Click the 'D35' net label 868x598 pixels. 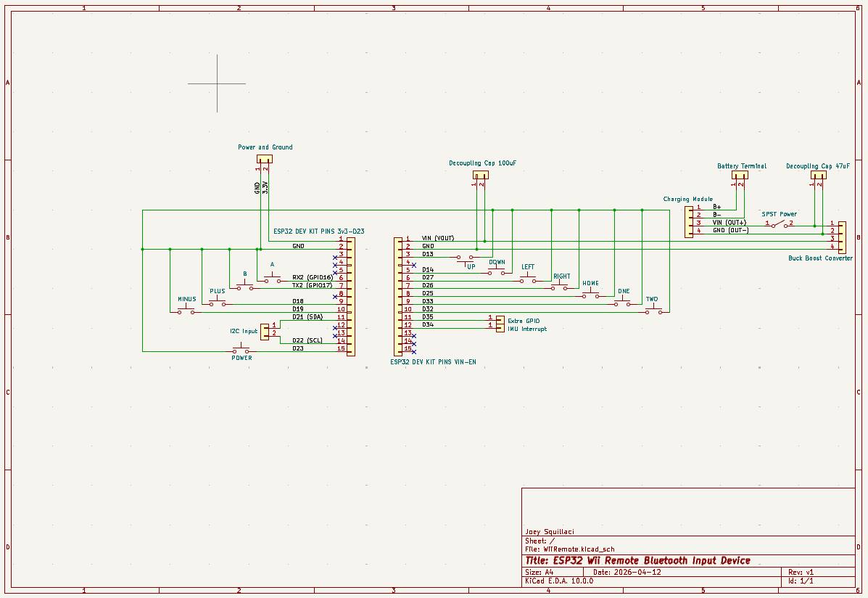427,317
